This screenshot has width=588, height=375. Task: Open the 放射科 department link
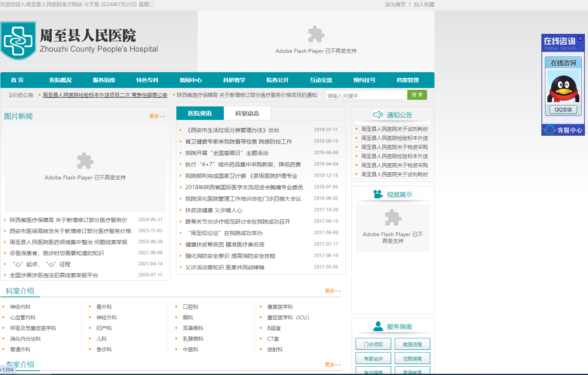pos(275,349)
